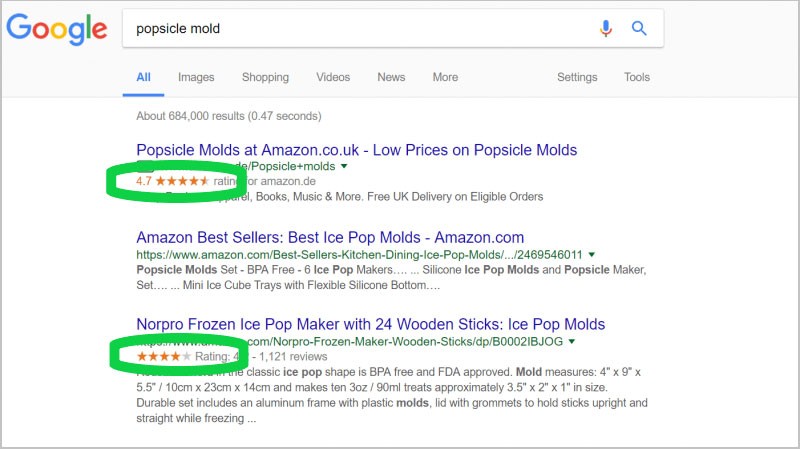Image resolution: width=800 pixels, height=449 pixels.
Task: Select the All results tab
Action: tap(144, 77)
